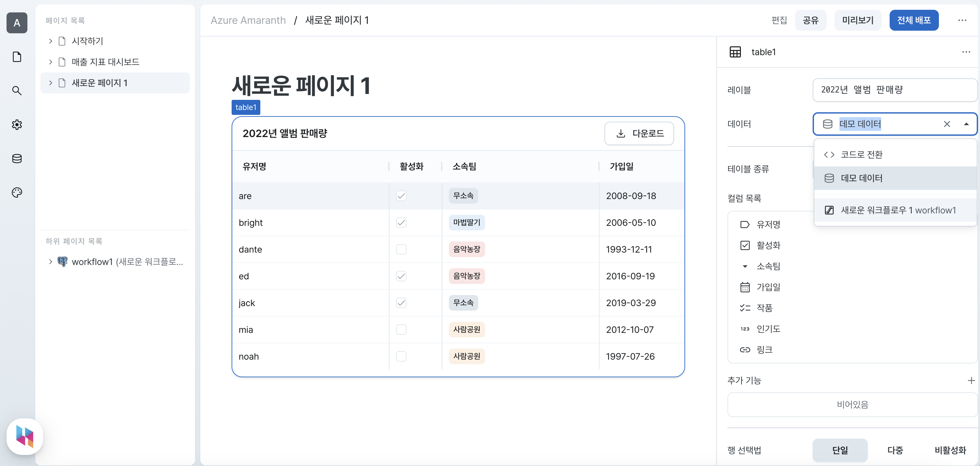Screen dimensions: 980x466
Task: Click the 새로운 페이지 1 heading
Action: 301,85
